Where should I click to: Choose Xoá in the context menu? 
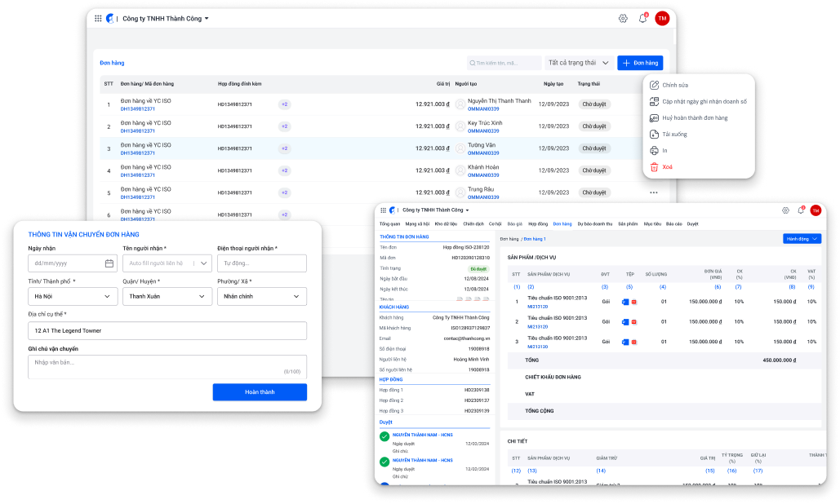667,166
